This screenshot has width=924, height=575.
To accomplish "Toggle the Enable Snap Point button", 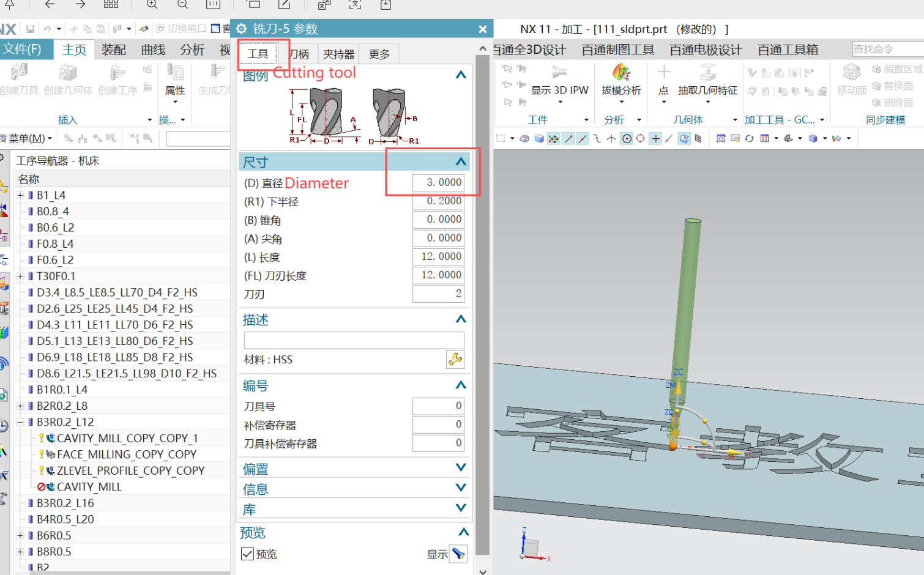I will point(553,138).
